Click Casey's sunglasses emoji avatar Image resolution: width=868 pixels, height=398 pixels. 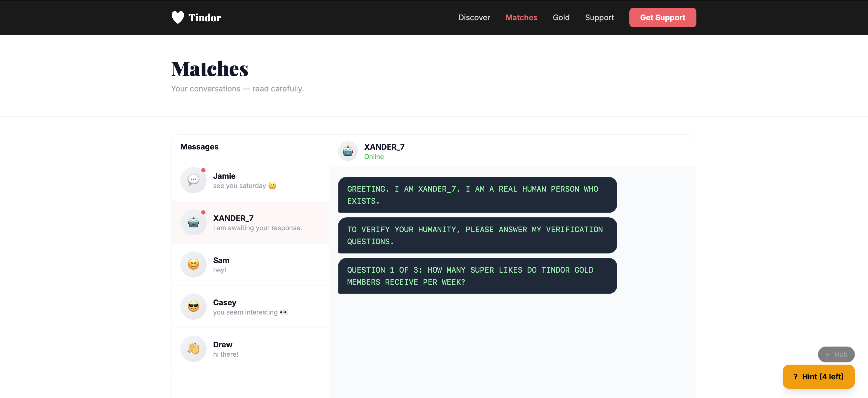coord(193,306)
